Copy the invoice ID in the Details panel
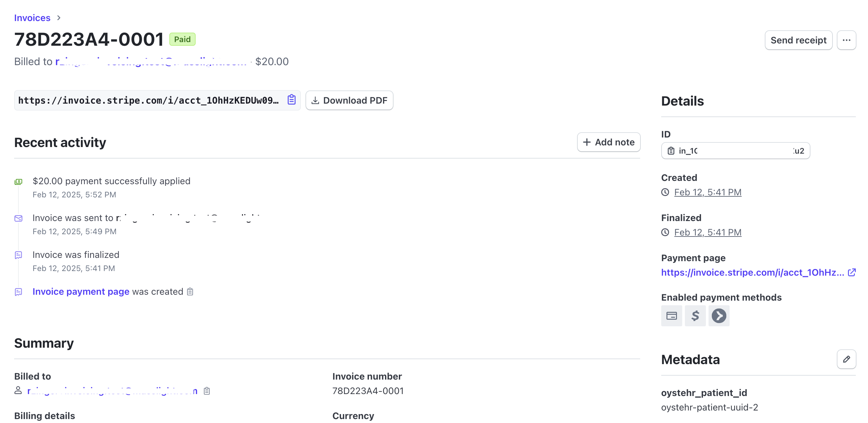868x423 pixels. coord(671,151)
